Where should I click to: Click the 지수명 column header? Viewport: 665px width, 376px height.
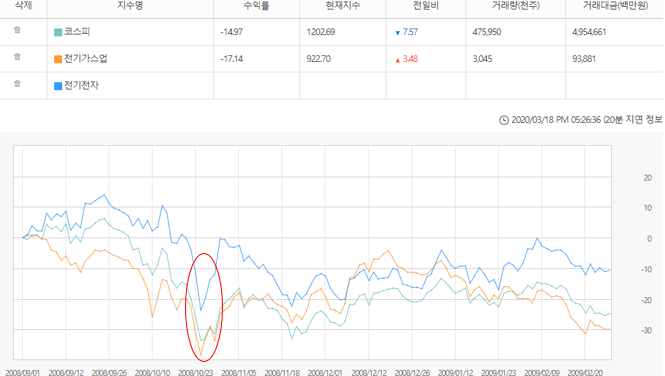coord(130,5)
